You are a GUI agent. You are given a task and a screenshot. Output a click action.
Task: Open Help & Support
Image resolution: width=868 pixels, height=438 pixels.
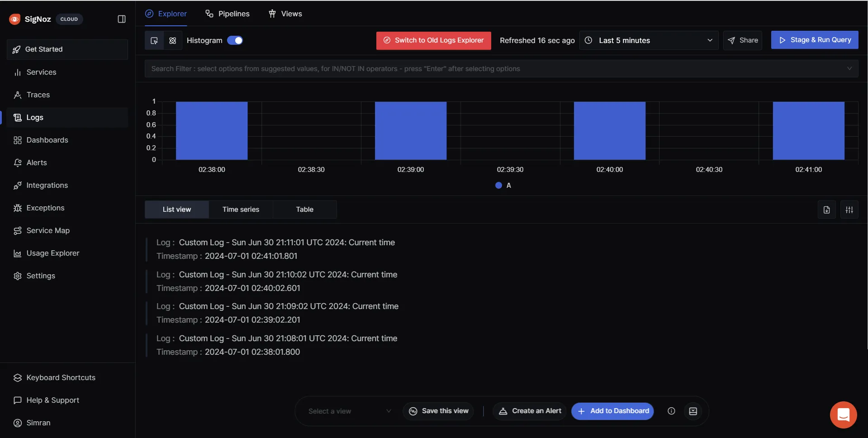[67, 400]
